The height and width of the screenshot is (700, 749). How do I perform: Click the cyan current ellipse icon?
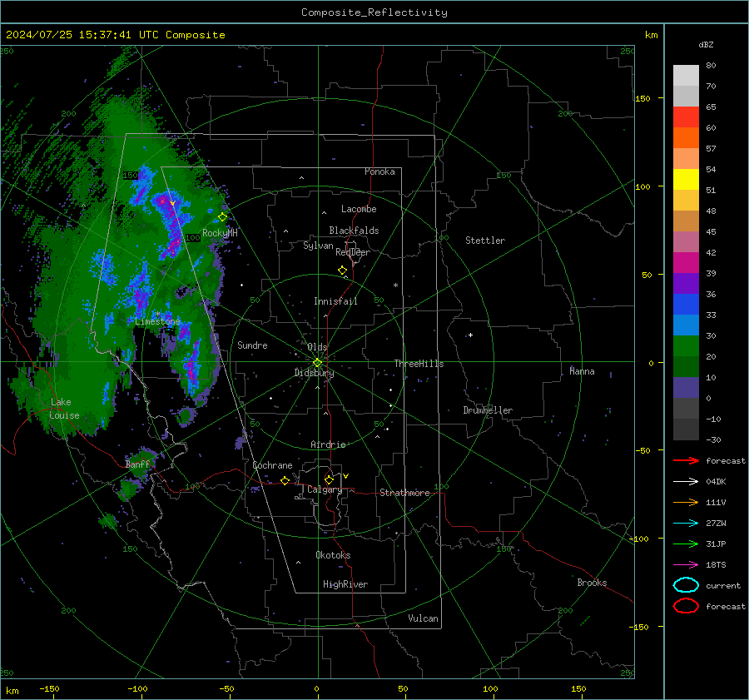[686, 585]
